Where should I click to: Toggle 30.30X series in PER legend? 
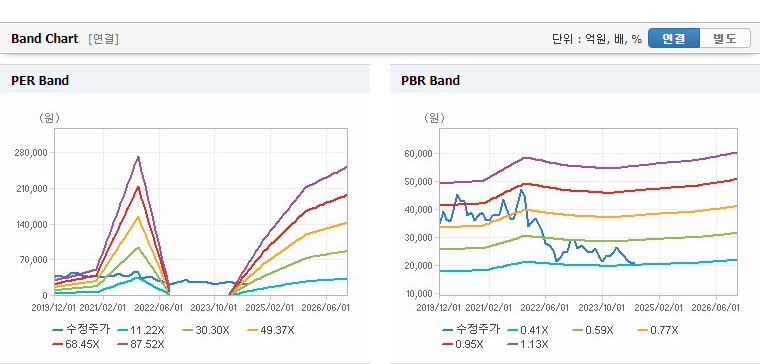click(x=206, y=330)
